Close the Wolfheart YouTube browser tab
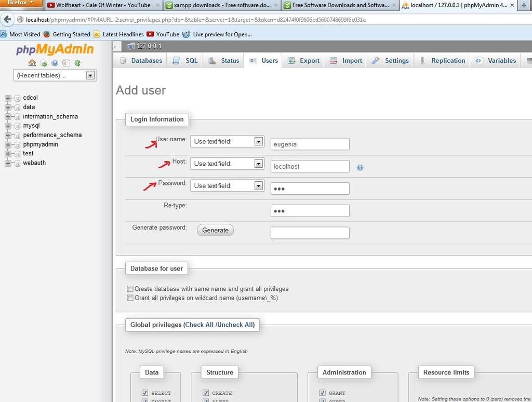 click(x=157, y=5)
